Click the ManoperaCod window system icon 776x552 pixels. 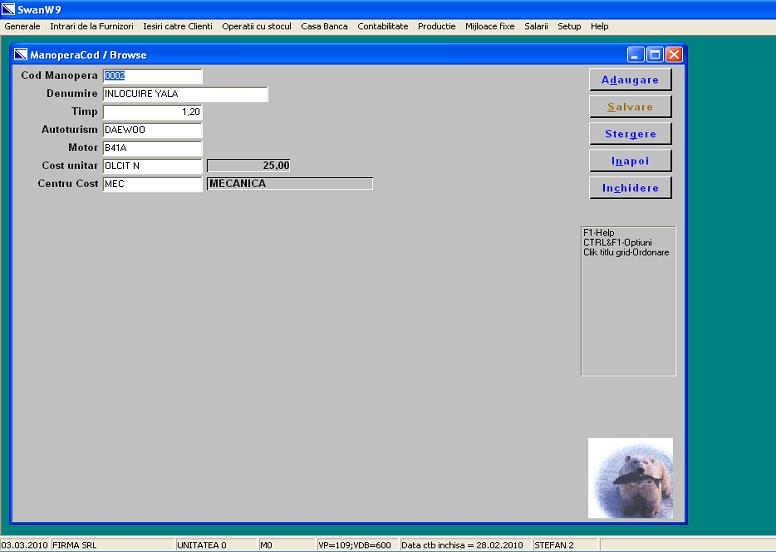coord(21,55)
